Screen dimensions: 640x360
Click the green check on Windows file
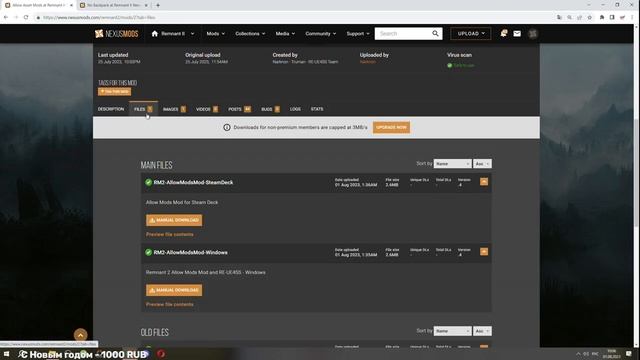149,253
